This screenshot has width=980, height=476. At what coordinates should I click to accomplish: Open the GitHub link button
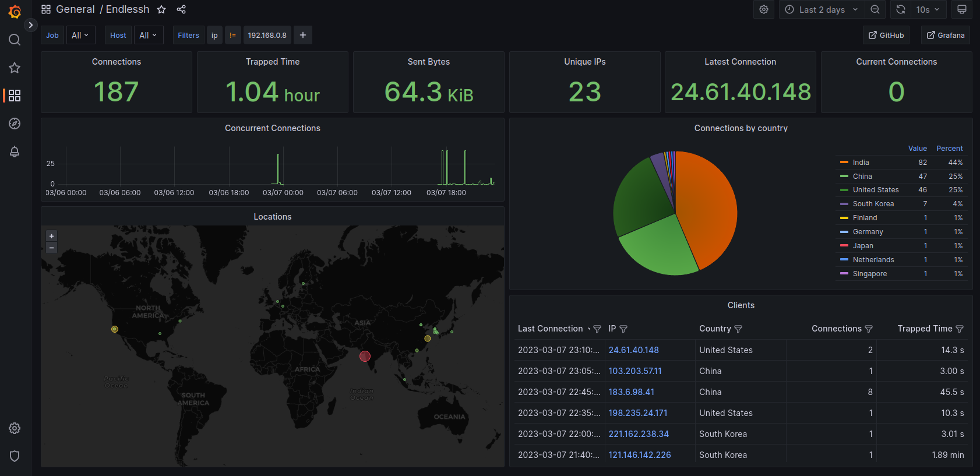point(886,36)
